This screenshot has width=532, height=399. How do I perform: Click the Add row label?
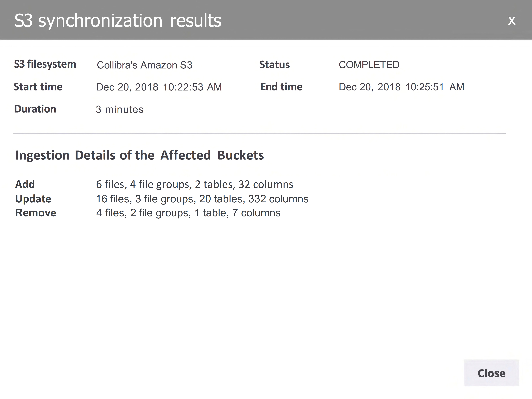click(25, 184)
